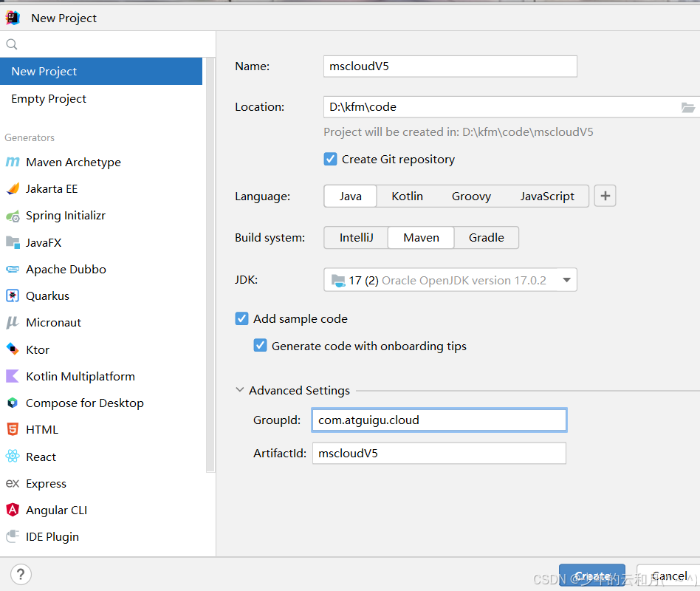700x591 pixels.
Task: Choose IntelliJ build system
Action: 356,238
